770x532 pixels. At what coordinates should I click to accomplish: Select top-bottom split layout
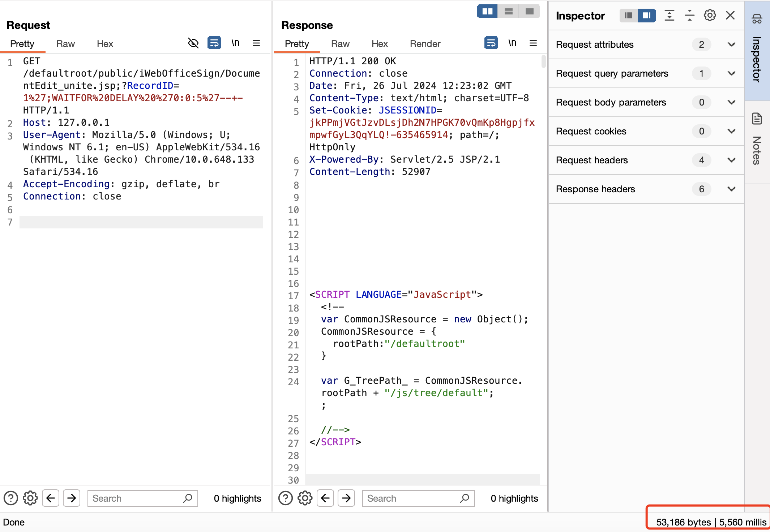509,11
